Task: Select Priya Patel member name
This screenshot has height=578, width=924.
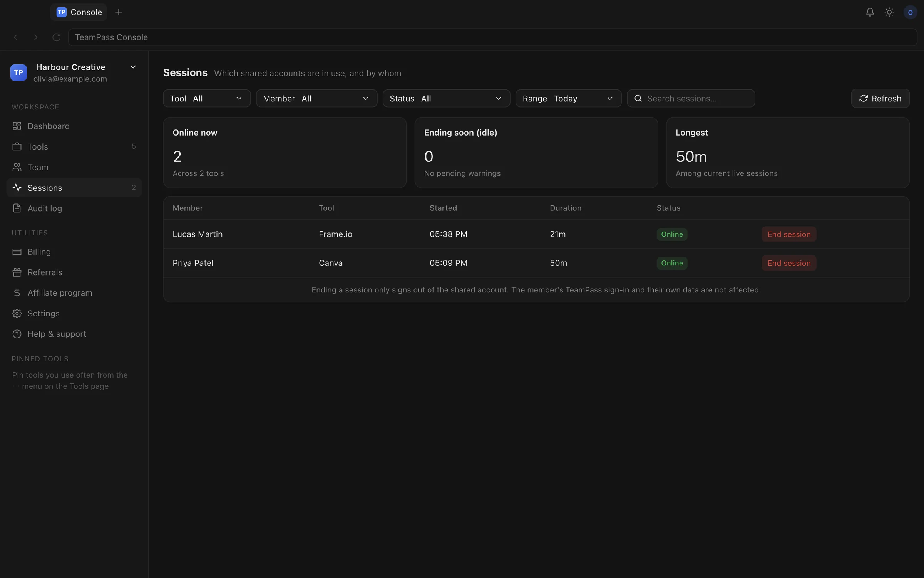Action: (x=193, y=263)
